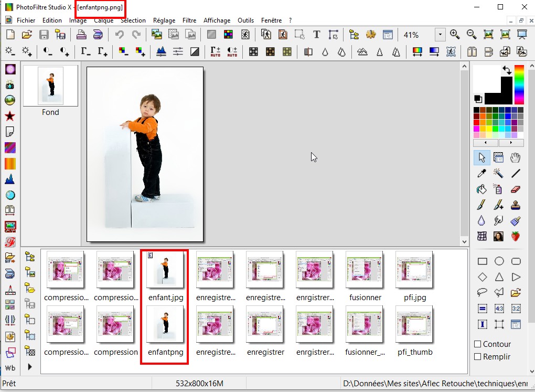Select the ellipse selection shape
The image size is (535, 392).
[x=499, y=261]
